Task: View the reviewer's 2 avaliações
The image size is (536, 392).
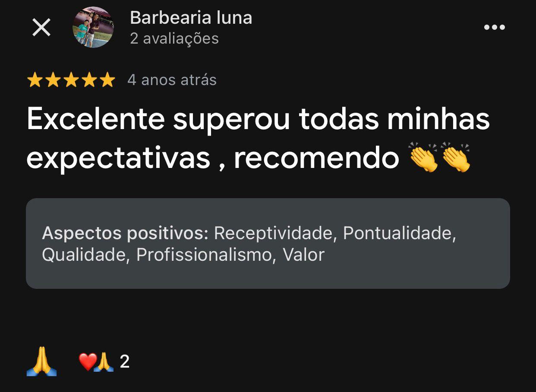Action: click(174, 38)
